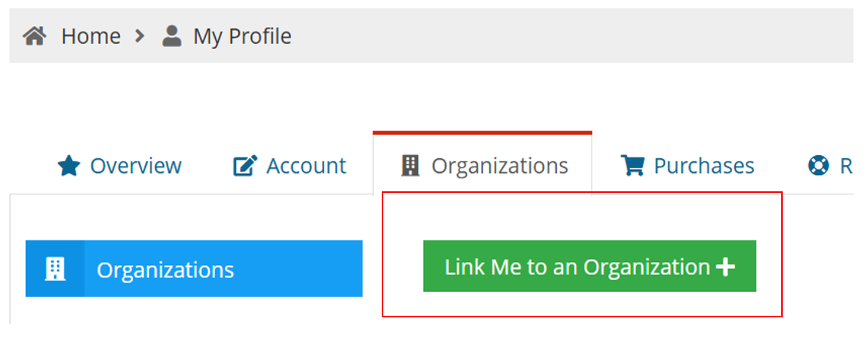
Task: Open the partially visible tab starting with R
Action: [x=846, y=165]
